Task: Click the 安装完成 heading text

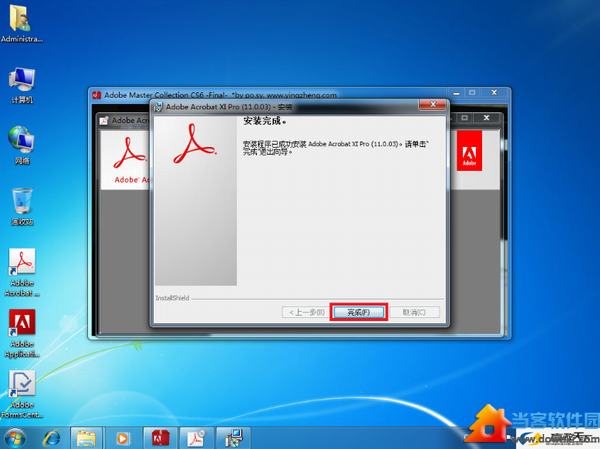Action: point(265,121)
